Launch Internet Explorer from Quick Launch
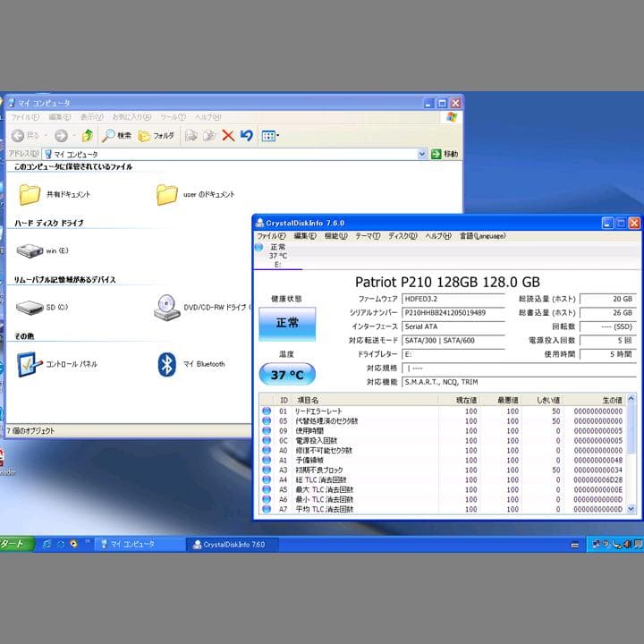Screen dimensions: 644x644 (47, 544)
